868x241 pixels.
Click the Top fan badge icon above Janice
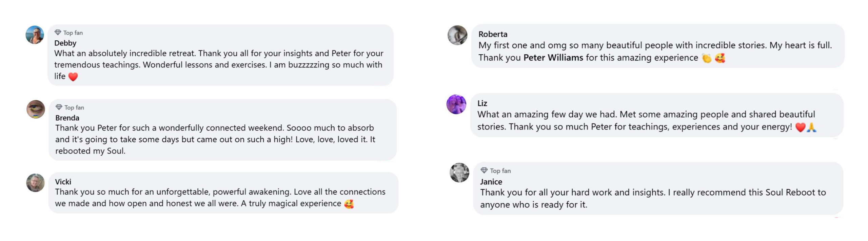pos(484,170)
